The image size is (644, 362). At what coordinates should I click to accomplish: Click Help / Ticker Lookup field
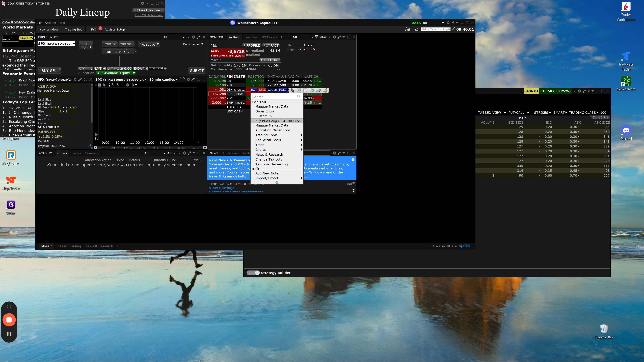(x=436, y=29)
